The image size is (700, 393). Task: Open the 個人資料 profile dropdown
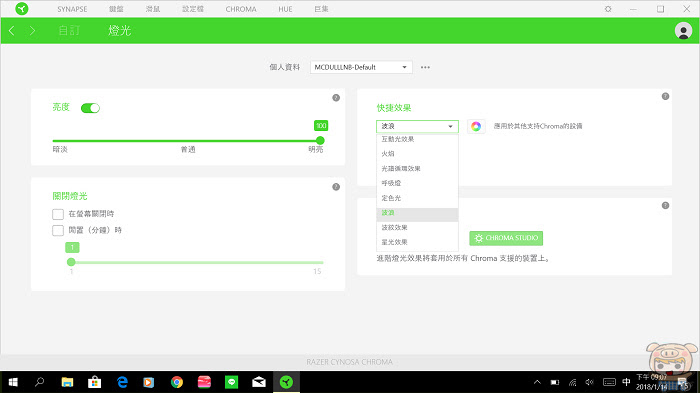[361, 67]
